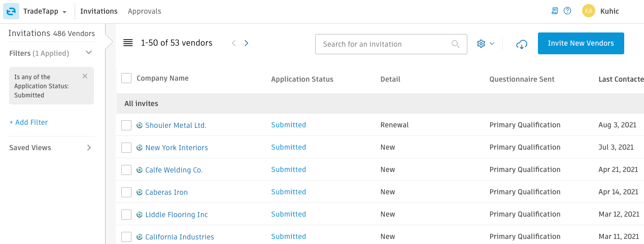Click status icon beside Calfe Welding Co.

coord(140,170)
